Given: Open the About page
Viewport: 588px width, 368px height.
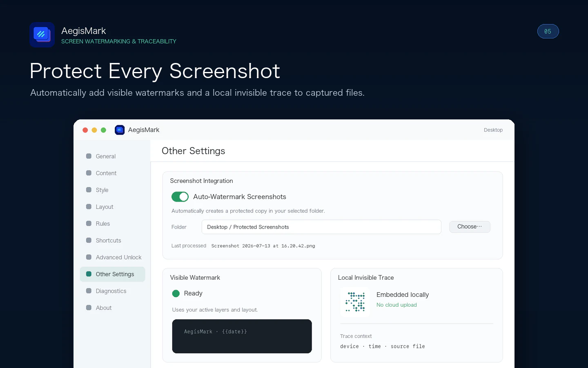Looking at the screenshot, I should (113, 308).
